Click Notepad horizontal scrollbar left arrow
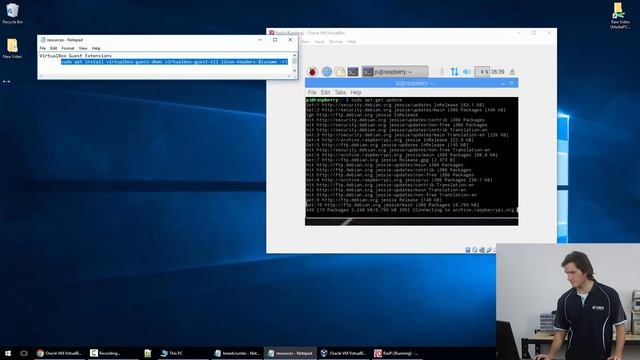 (41, 76)
